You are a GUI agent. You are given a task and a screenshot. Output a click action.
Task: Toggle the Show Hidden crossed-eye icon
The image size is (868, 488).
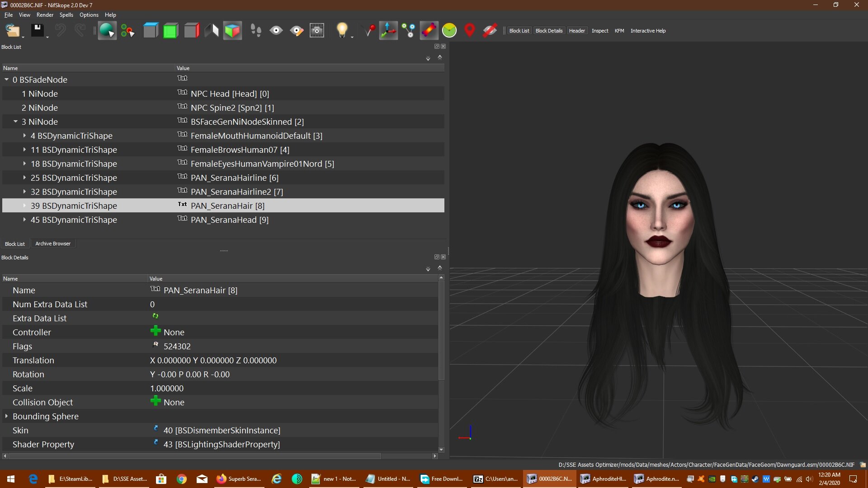pos(490,31)
